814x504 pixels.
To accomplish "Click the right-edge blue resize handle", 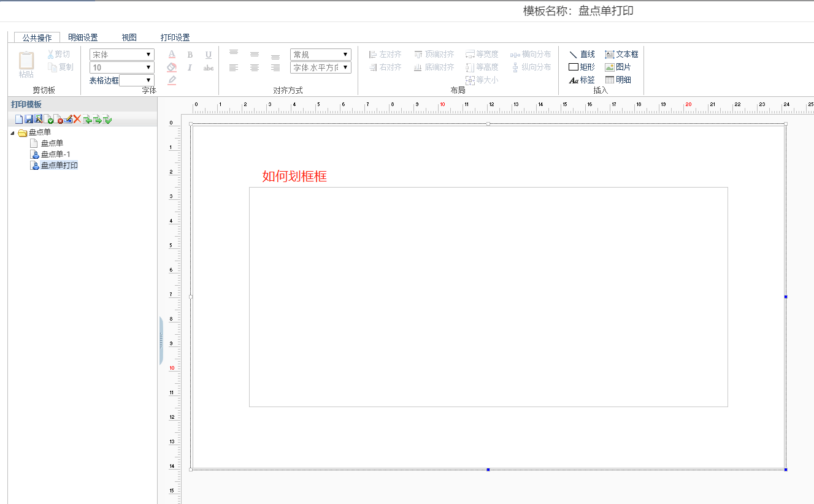I will pos(786,297).
